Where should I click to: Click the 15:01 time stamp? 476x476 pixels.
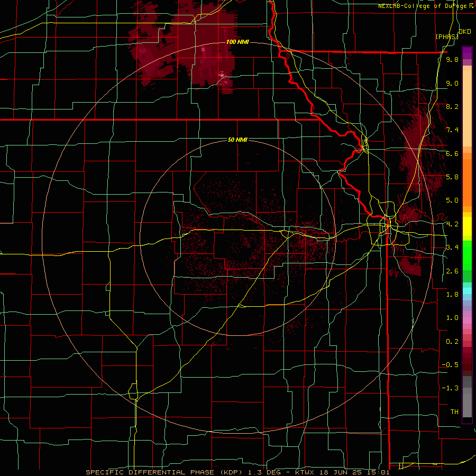(378, 472)
